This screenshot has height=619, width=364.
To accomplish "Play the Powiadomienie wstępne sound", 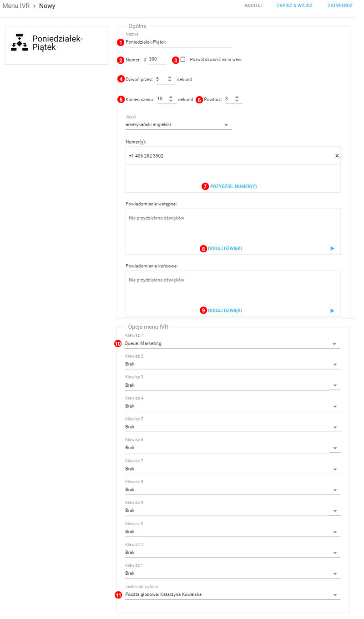I will [332, 249].
